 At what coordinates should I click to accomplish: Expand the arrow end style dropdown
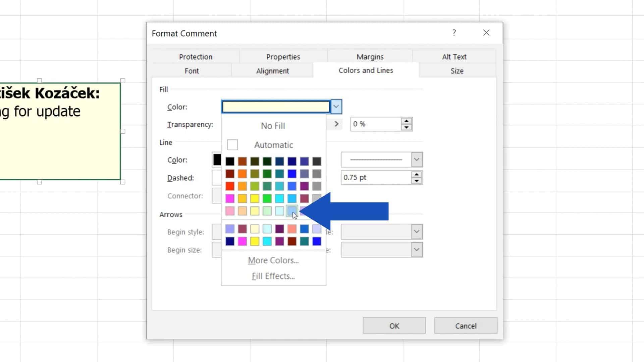click(417, 232)
